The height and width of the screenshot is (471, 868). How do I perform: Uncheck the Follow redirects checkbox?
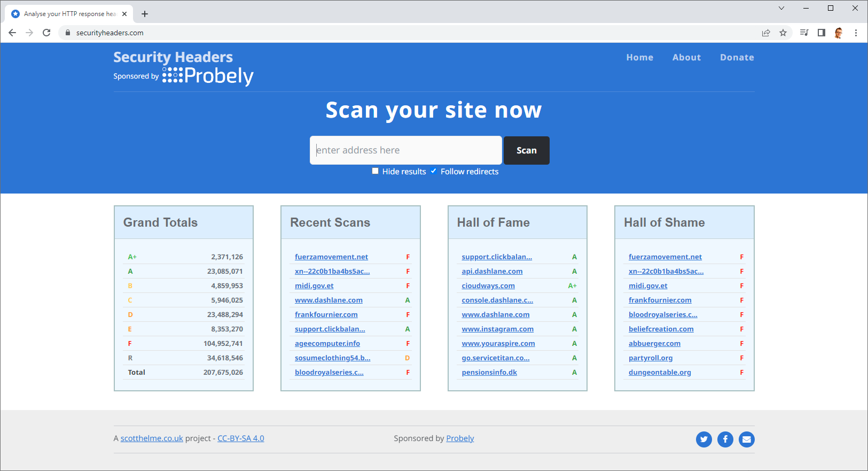434,171
